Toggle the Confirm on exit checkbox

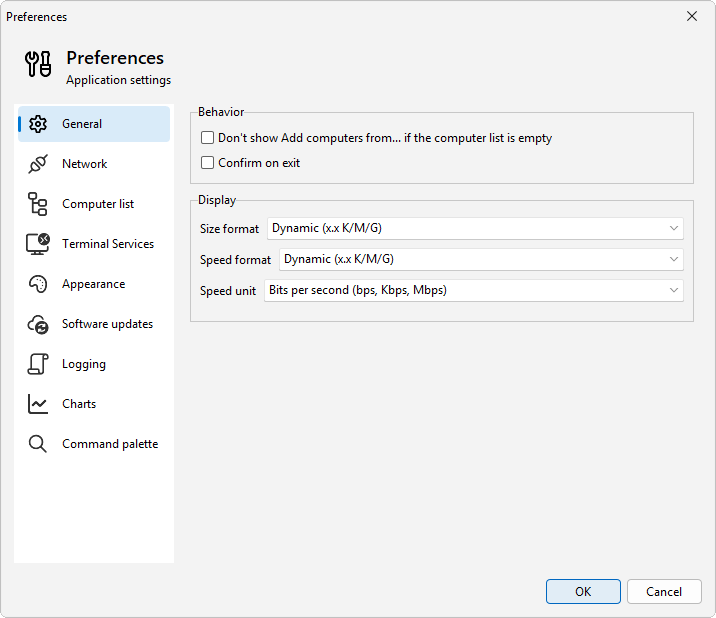(207, 163)
